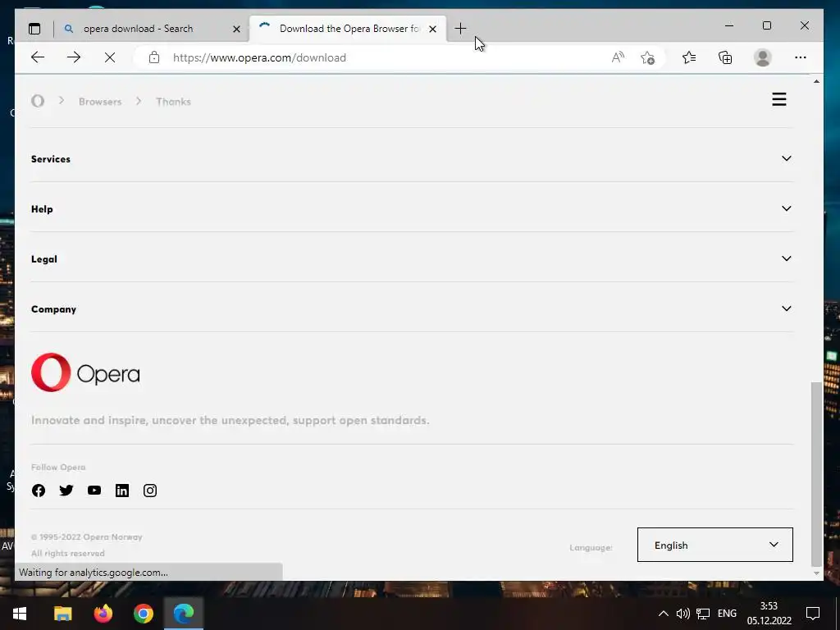Open the tab actions menu icon
Screen dimensions: 840x630
(34, 29)
